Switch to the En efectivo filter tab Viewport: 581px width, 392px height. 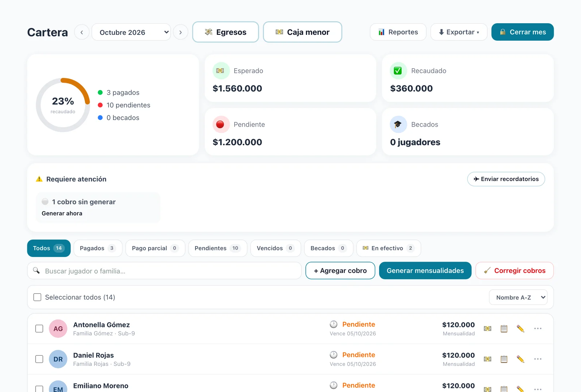point(389,248)
